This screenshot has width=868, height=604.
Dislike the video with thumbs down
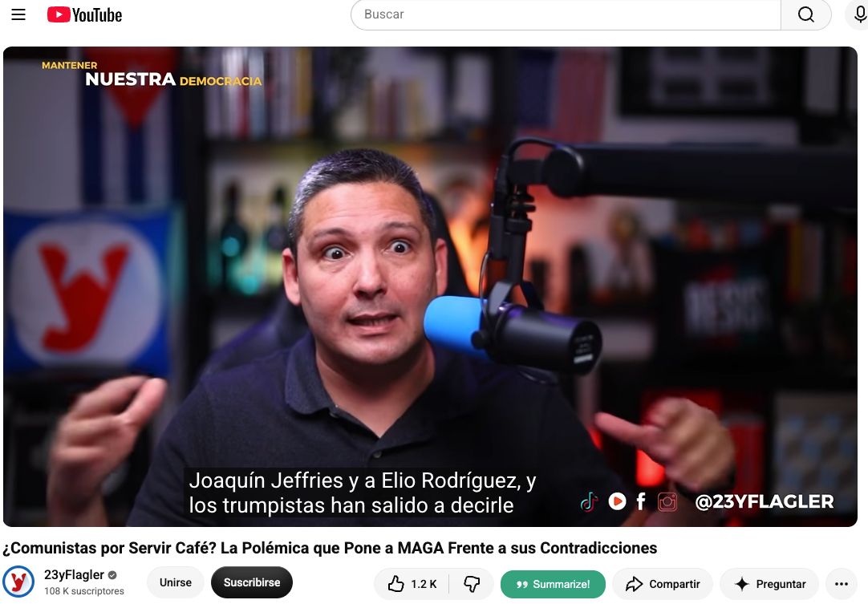point(472,583)
